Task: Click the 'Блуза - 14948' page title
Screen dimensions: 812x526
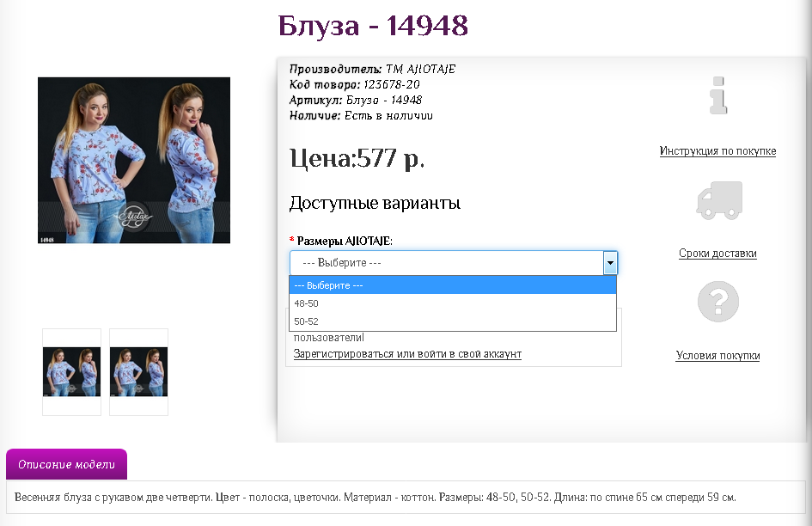Action: tap(373, 26)
